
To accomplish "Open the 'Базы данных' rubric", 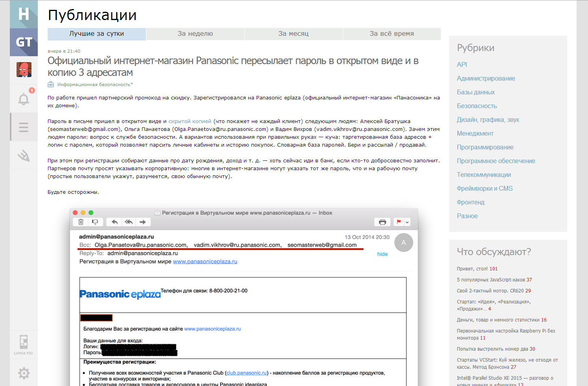I will (x=476, y=92).
